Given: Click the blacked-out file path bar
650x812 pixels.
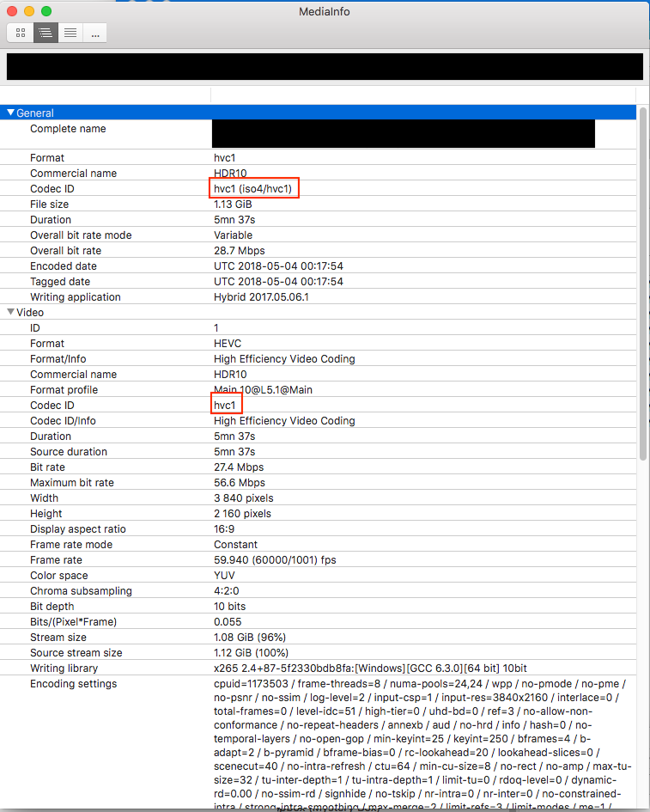Looking at the screenshot, I should [325, 67].
